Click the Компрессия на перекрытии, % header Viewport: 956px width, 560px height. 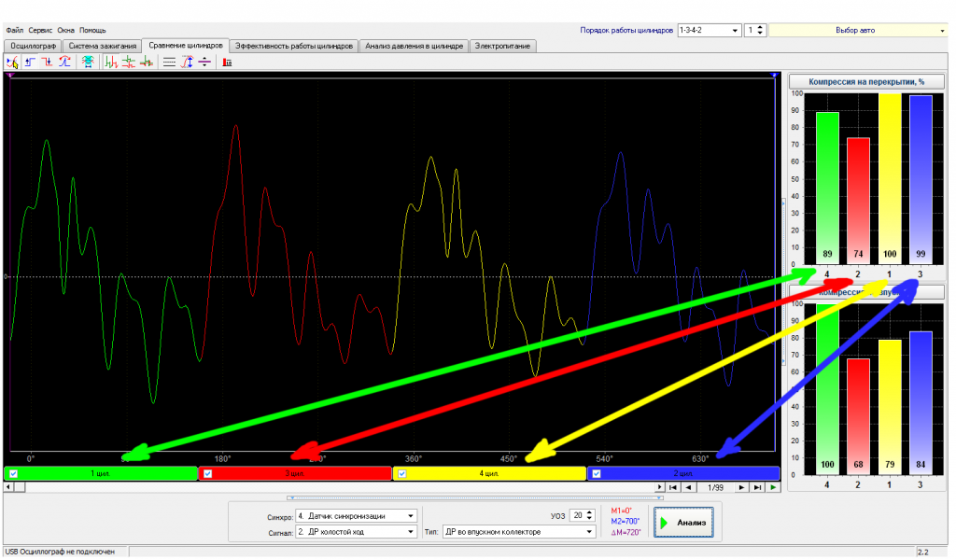(866, 81)
